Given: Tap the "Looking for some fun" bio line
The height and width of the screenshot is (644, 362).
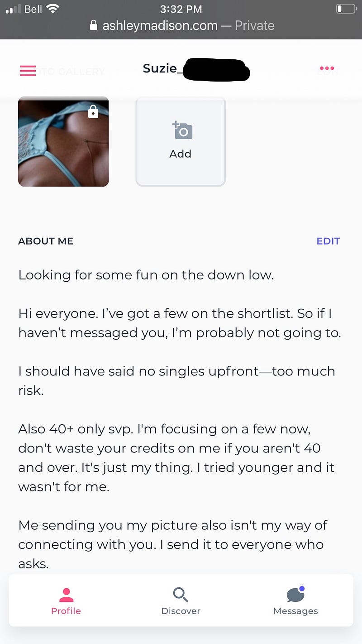Looking at the screenshot, I should [x=146, y=275].
